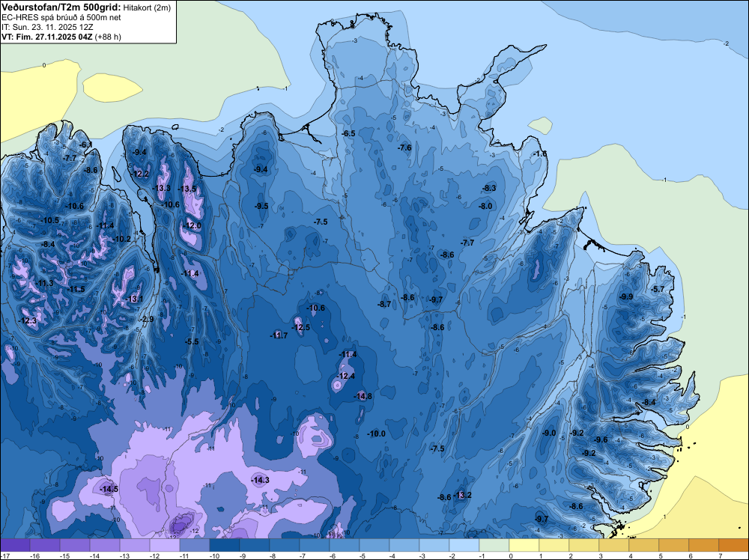Pick the legend color between -6 and -5
This screenshot has width=749, height=560.
coord(345,545)
